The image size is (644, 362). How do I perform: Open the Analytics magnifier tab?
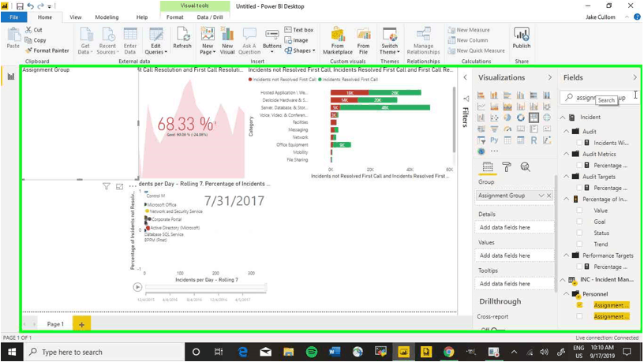click(x=525, y=167)
